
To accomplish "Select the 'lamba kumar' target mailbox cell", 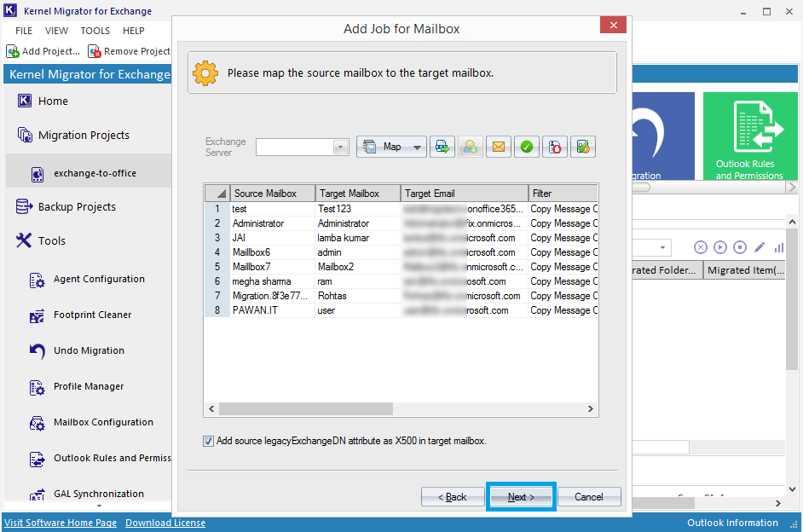I will click(357, 238).
